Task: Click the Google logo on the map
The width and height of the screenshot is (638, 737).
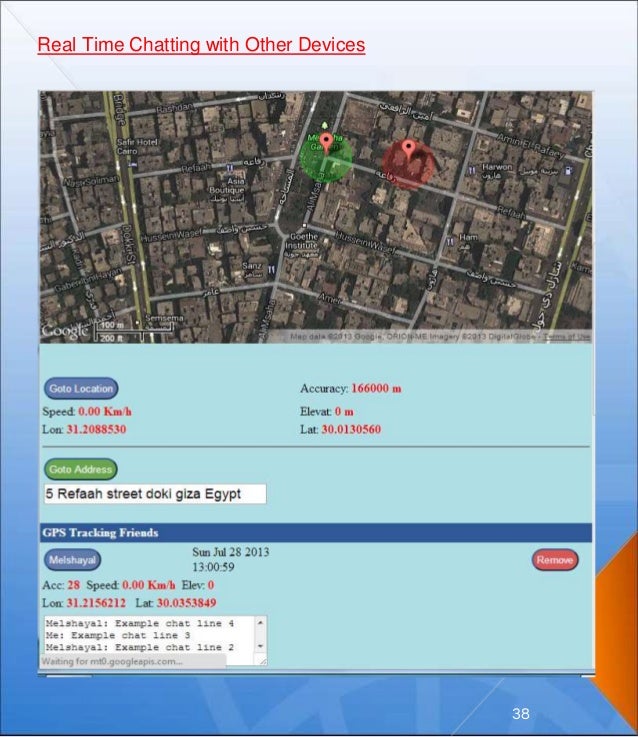Action: 65,331
